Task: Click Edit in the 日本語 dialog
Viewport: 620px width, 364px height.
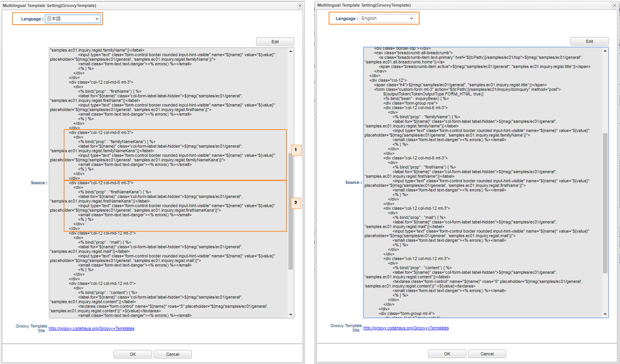Action: point(275,42)
